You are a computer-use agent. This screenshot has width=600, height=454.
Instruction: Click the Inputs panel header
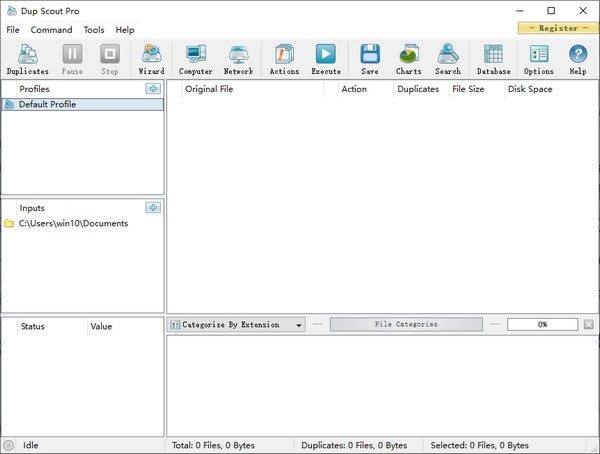pyautogui.click(x=32, y=208)
